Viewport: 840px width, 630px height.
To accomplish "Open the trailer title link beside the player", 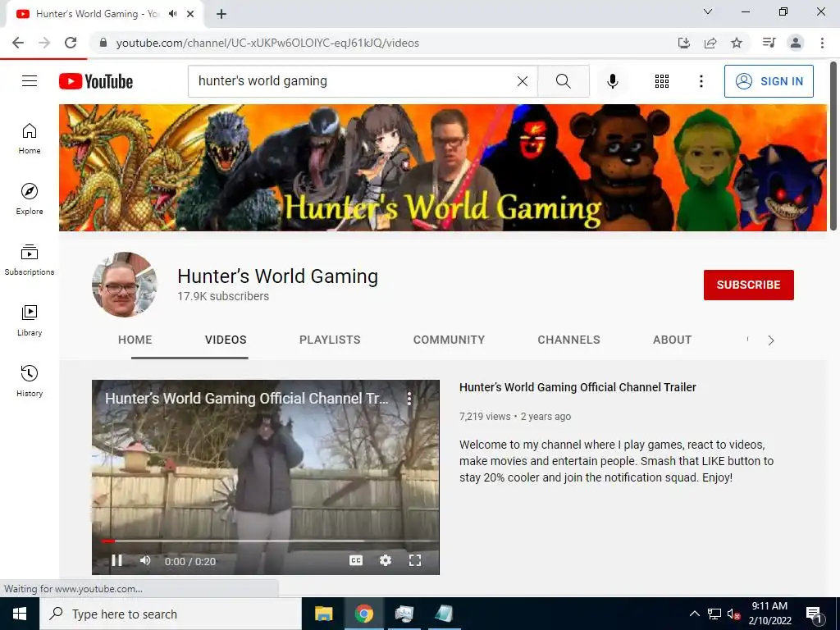I will (577, 387).
